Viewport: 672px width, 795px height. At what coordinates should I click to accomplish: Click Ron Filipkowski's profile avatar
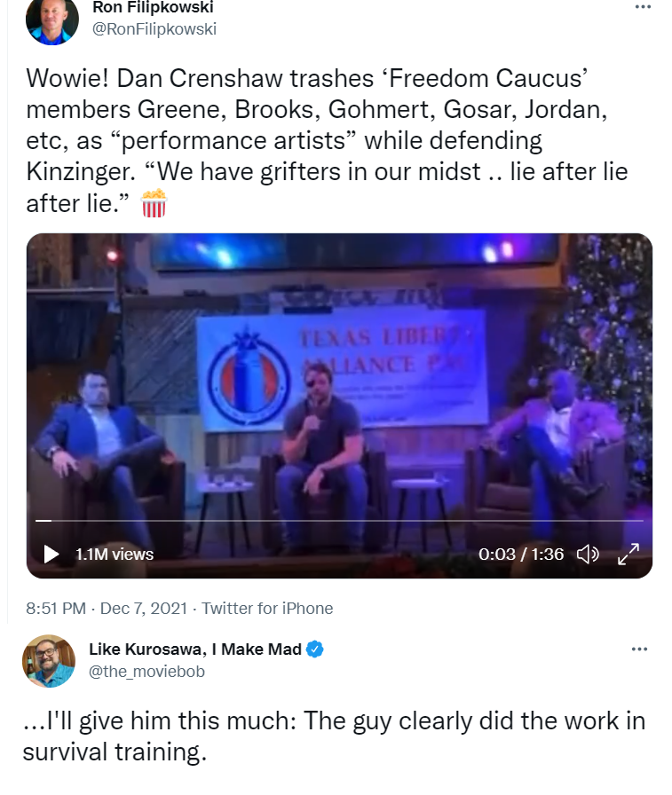click(52, 20)
